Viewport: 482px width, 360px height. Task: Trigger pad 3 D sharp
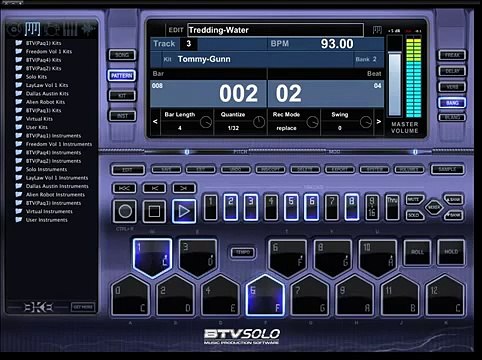198,257
